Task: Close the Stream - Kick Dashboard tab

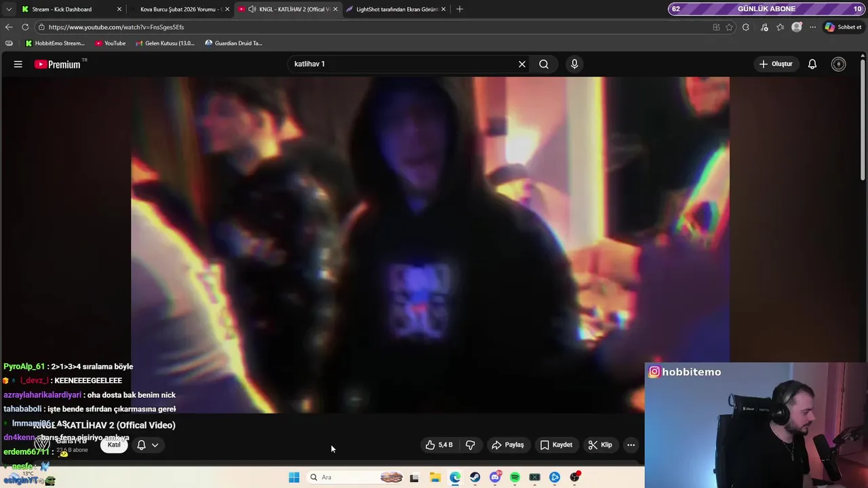Action: [x=119, y=9]
